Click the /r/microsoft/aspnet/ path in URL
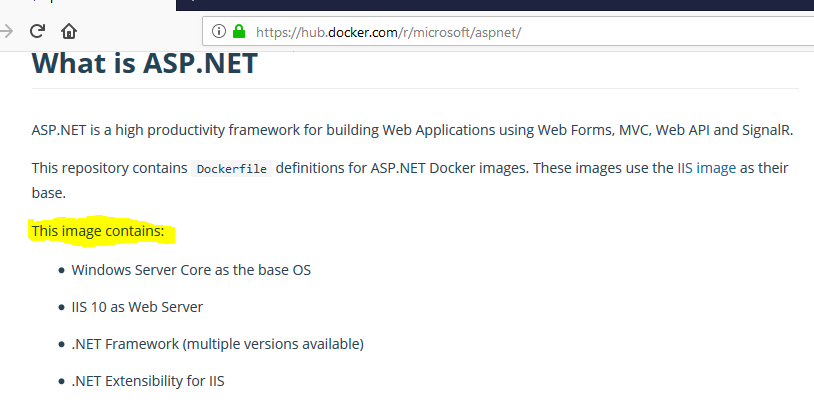 tap(460, 32)
